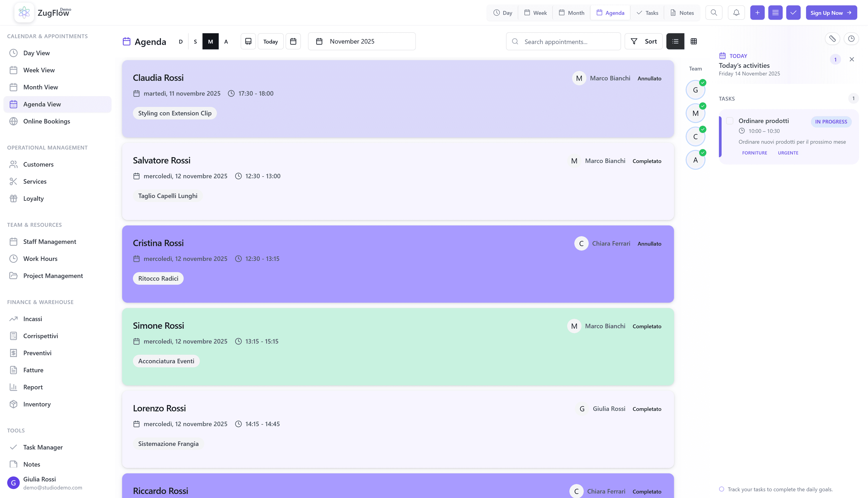Screen dimensions: 868x498
Task: Click the attachment icon above Today's activities
Action: [x=833, y=39]
